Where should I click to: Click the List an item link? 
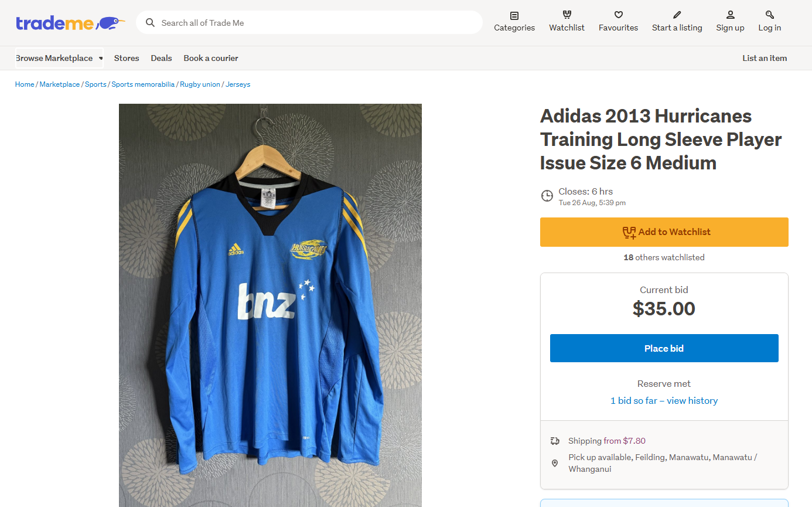(765, 58)
